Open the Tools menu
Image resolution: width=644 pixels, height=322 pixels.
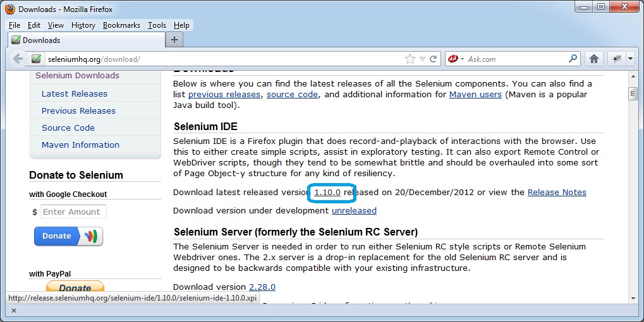(x=157, y=25)
